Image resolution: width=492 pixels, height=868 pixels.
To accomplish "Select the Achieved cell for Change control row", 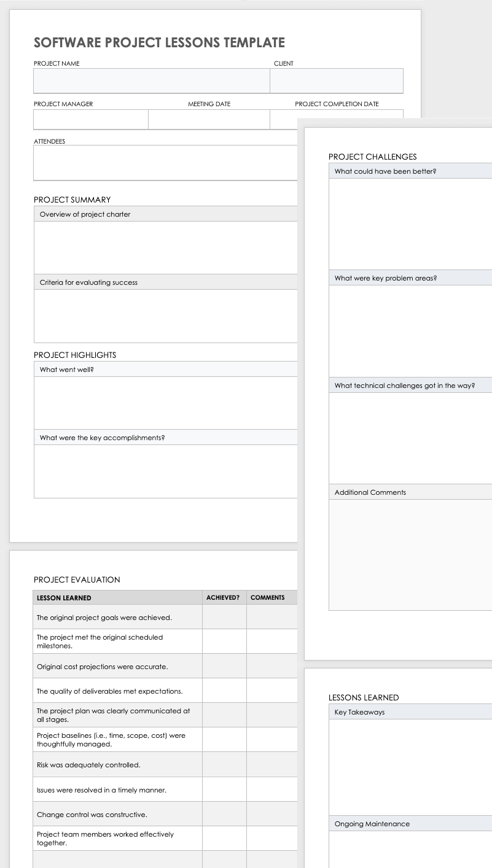I will click(x=224, y=814).
